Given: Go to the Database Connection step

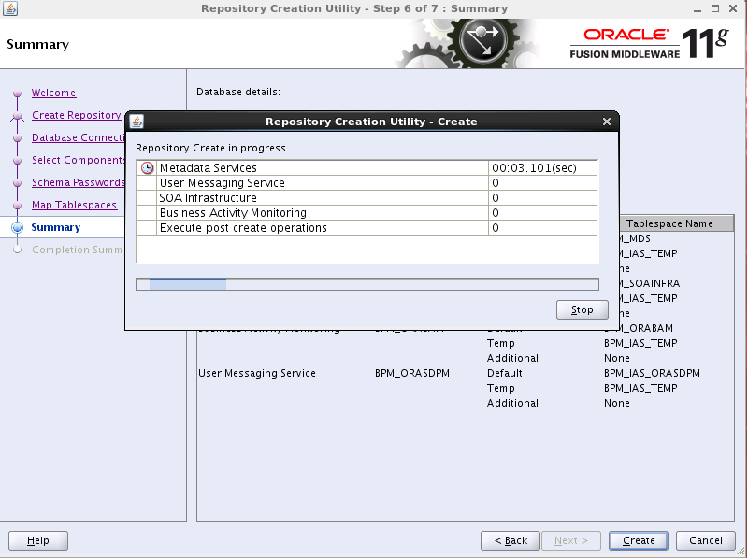Looking at the screenshot, I should (78, 137).
